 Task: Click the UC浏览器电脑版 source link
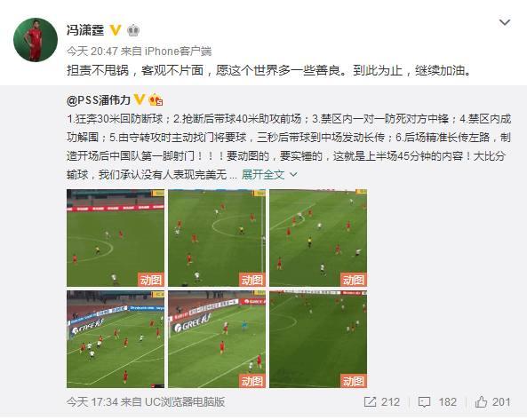click(x=184, y=402)
